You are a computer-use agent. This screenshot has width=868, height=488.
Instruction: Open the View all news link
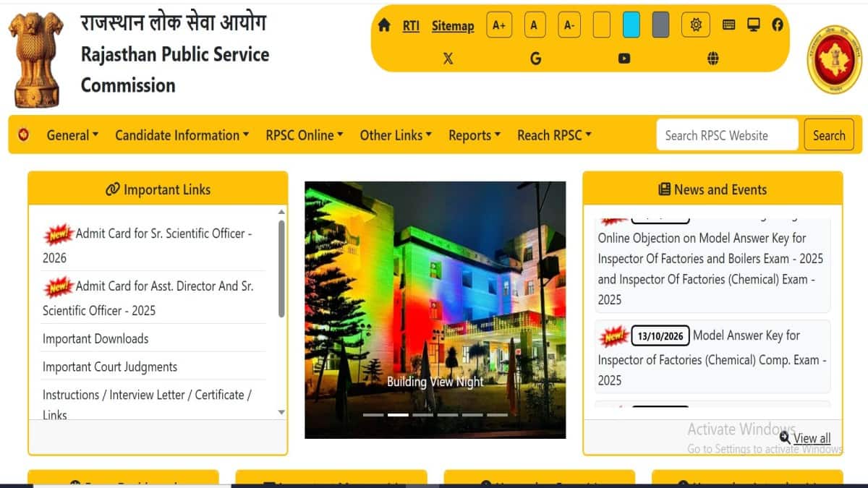[x=812, y=438]
